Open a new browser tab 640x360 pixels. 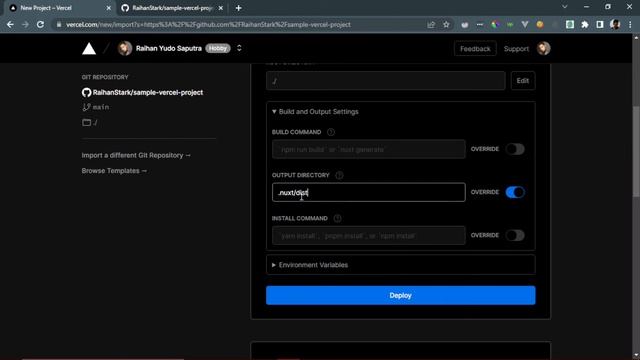tap(238, 8)
